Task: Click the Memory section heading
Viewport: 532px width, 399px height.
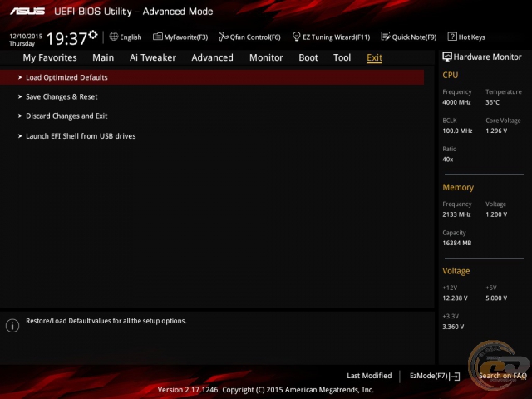Action: coord(458,187)
